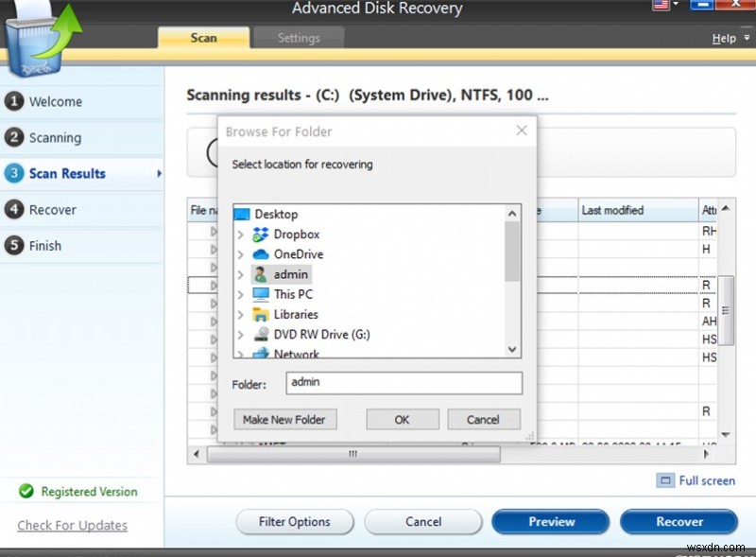Viewport: 756px width, 557px height.
Task: Click the Libraries folder icon
Action: pos(261,315)
